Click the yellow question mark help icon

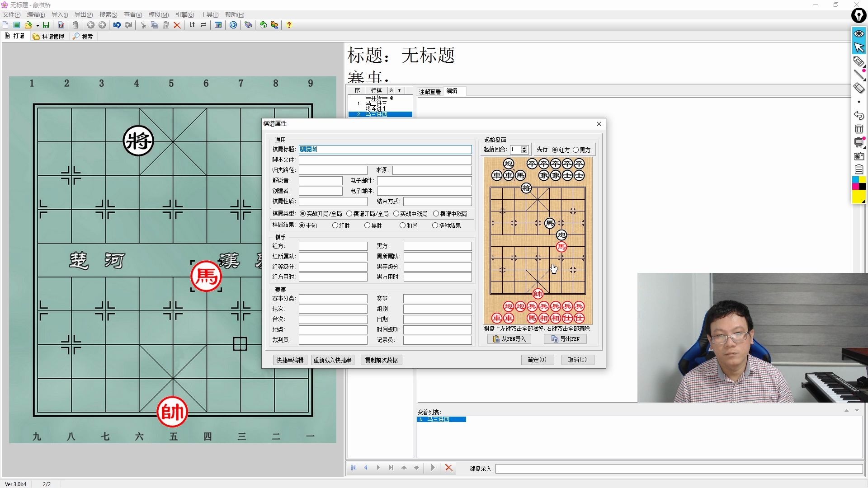click(289, 25)
